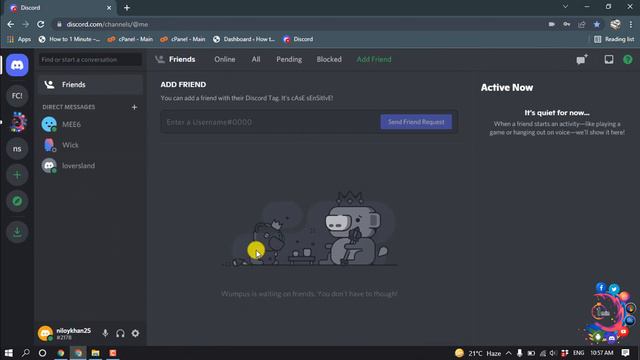Click the Enter a Username#0000 field

(x=270, y=122)
